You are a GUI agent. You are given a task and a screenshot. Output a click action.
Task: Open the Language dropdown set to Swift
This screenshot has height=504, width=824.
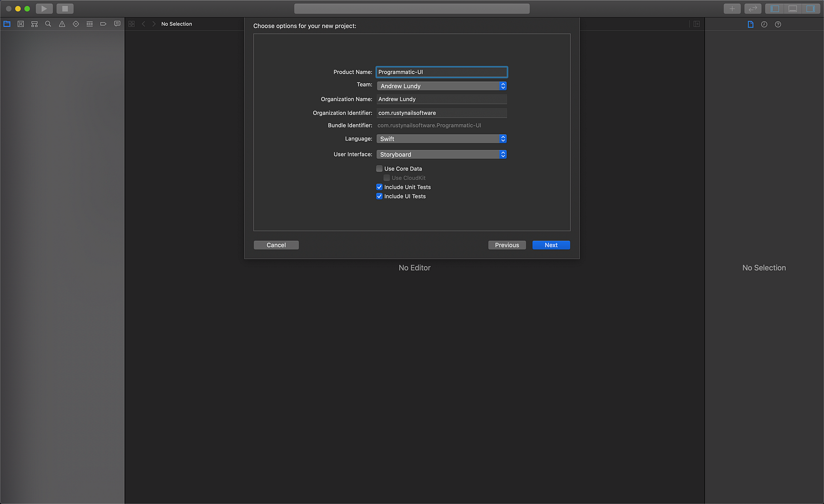[441, 138]
